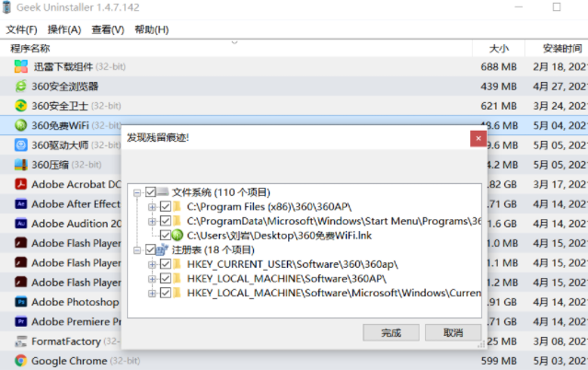The height and width of the screenshot is (370, 588).
Task: Click the 360安全浏览器 icon
Action: click(x=21, y=87)
